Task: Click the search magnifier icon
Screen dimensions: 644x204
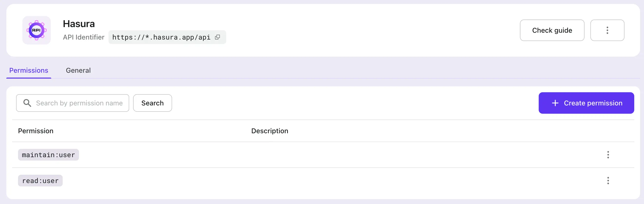Action: point(27,103)
